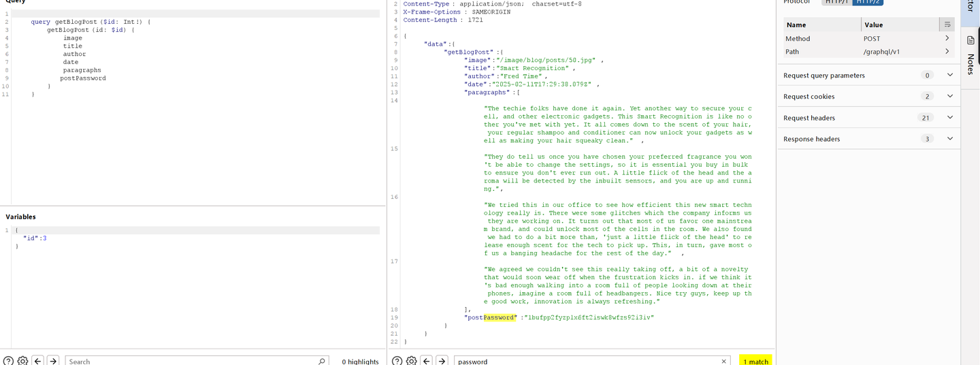Click 'paragraphs' field in the Query editor

click(82, 70)
